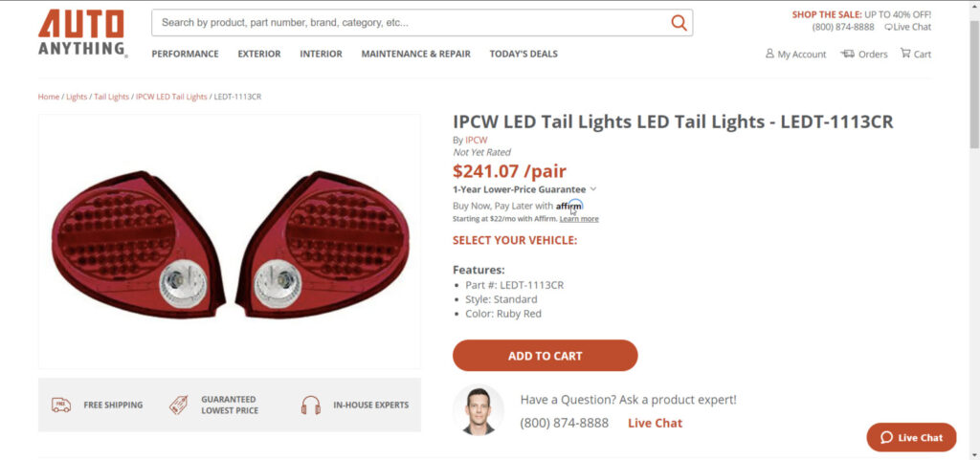Screen dimensions: 980x460
Task: Click into the product search field
Action: tap(412, 23)
